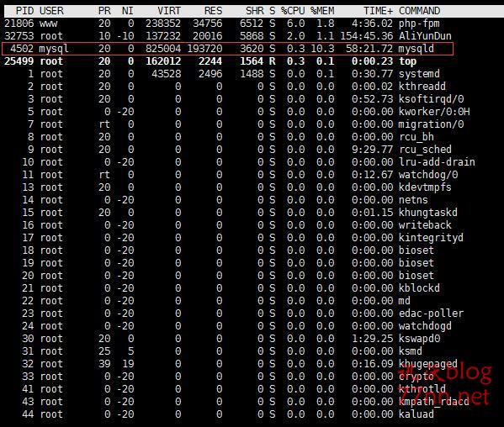
Task: Click rcu_sched time 9:29.77
Action: pyautogui.click(x=372, y=150)
